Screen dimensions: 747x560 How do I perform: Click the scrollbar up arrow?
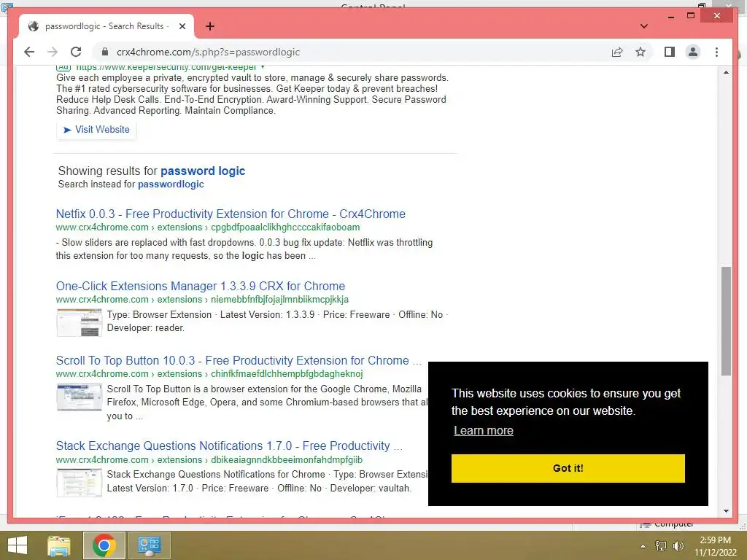click(x=726, y=72)
